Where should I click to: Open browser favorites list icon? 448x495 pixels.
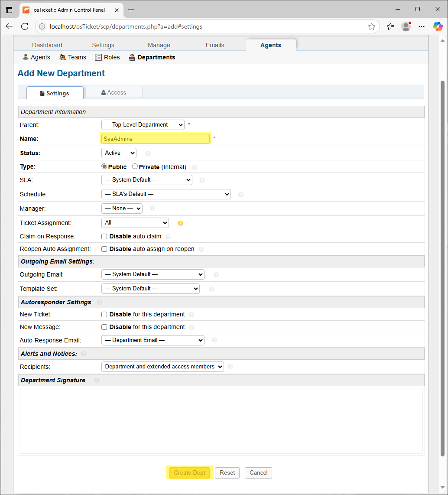390,26
